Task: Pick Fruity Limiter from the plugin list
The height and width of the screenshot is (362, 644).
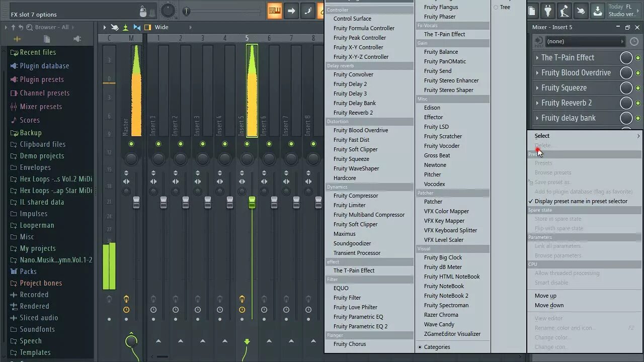Action: click(x=349, y=205)
